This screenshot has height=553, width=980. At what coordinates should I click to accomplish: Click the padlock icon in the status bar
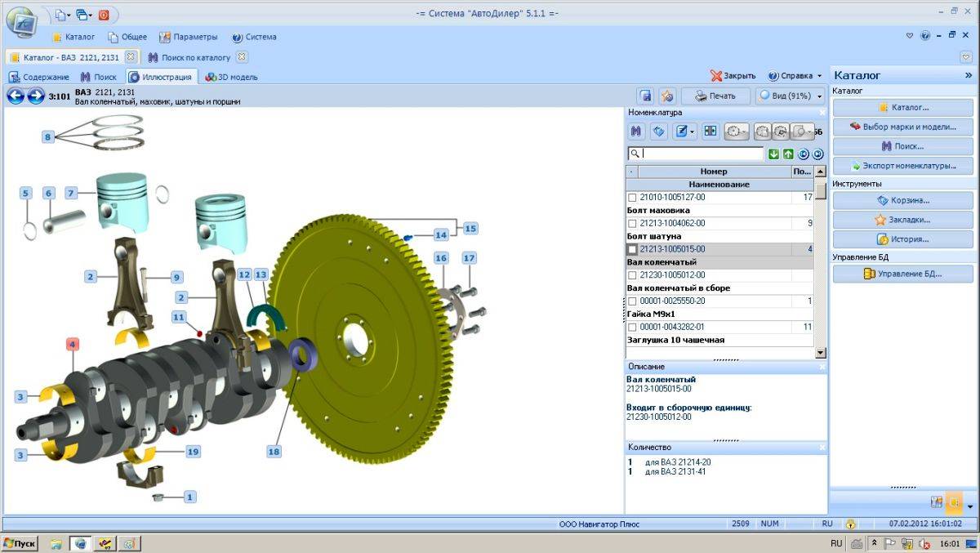851,524
